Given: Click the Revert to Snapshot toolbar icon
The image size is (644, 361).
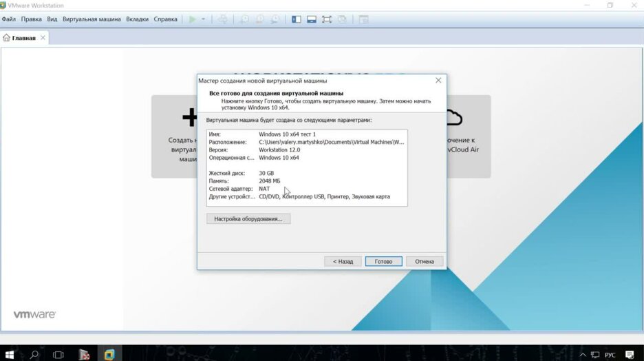Looking at the screenshot, I should tap(259, 19).
